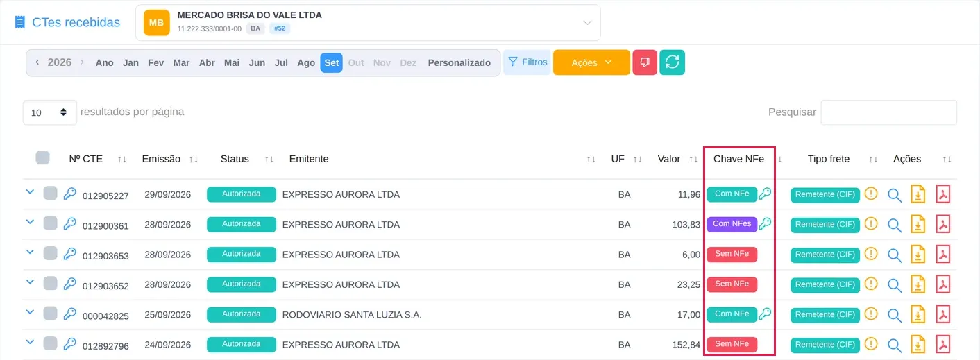This screenshot has width=980, height=360.
Task: Click the red thumbs-down button
Action: [x=645, y=62]
